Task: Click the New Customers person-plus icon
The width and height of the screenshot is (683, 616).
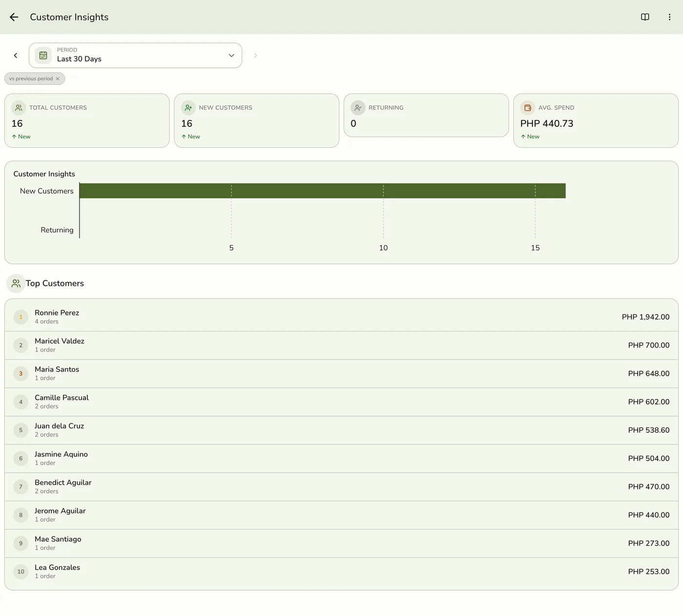Action: click(188, 107)
